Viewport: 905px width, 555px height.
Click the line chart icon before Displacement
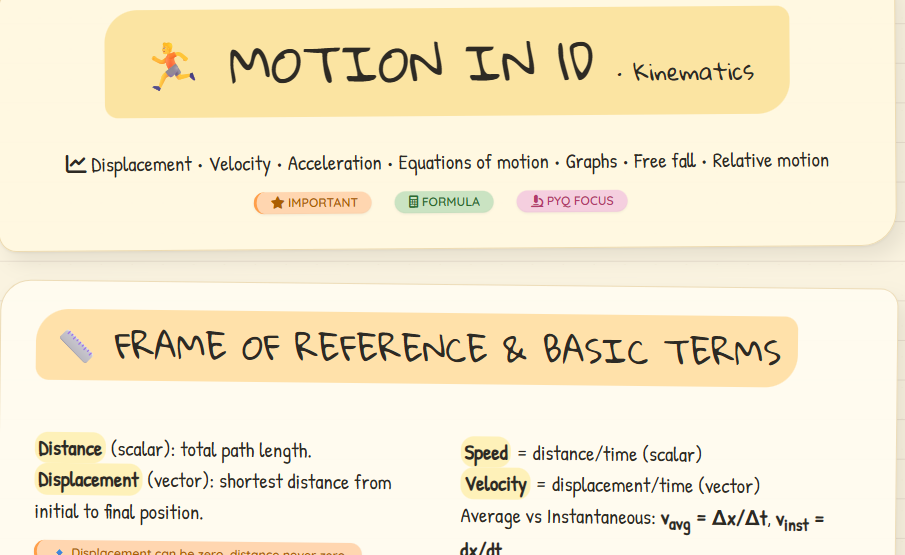(76, 164)
